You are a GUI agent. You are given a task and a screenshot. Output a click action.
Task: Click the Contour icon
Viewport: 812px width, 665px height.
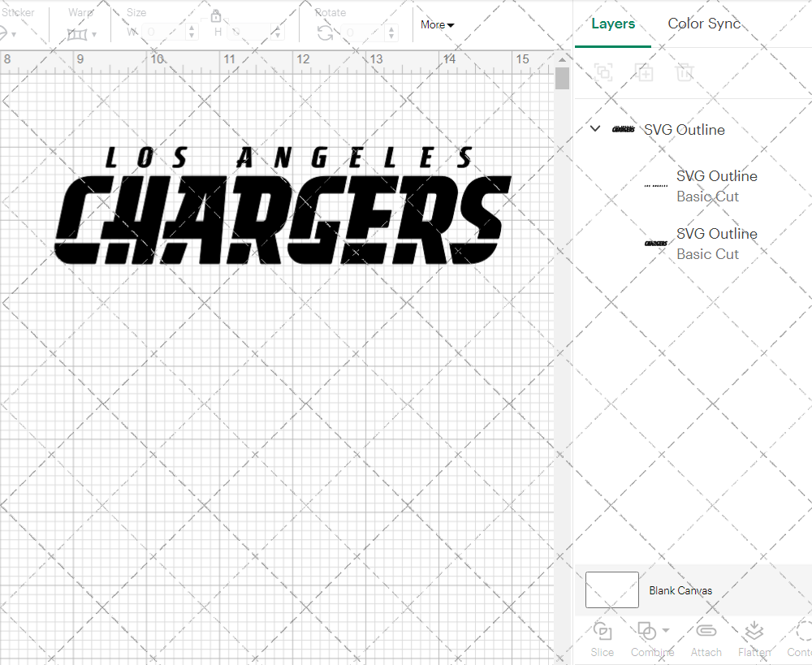[x=802, y=632]
